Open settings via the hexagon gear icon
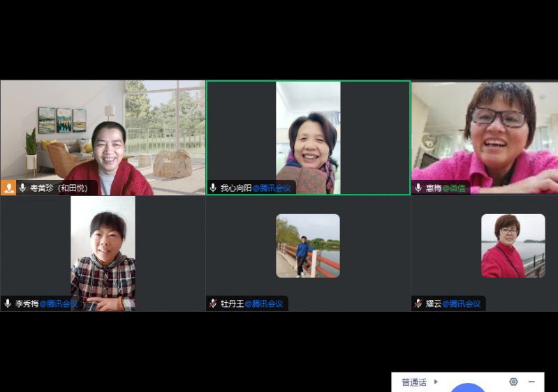This screenshot has height=392, width=558. [513, 382]
